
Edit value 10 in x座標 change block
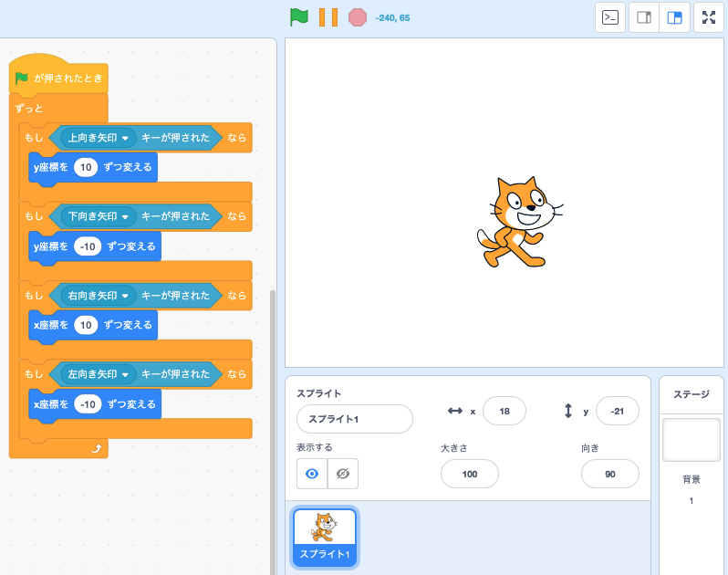point(86,325)
